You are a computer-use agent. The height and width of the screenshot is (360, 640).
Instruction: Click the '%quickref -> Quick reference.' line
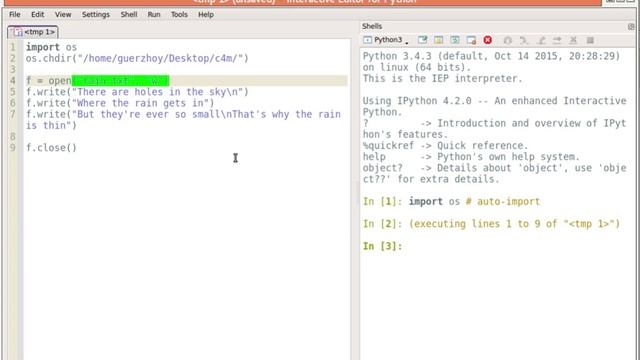click(446, 146)
